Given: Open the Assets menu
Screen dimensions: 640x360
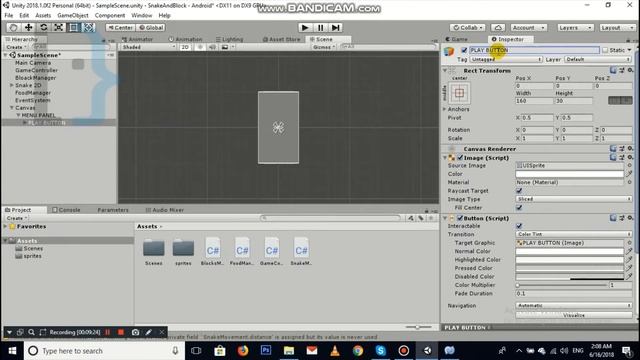Looking at the screenshot, I should [43, 15].
